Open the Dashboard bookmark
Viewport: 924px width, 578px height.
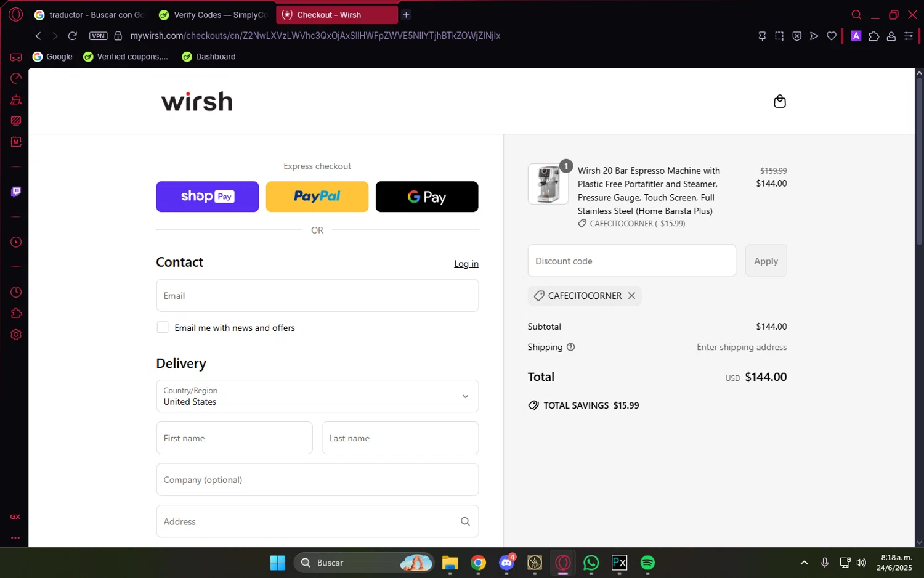209,57
